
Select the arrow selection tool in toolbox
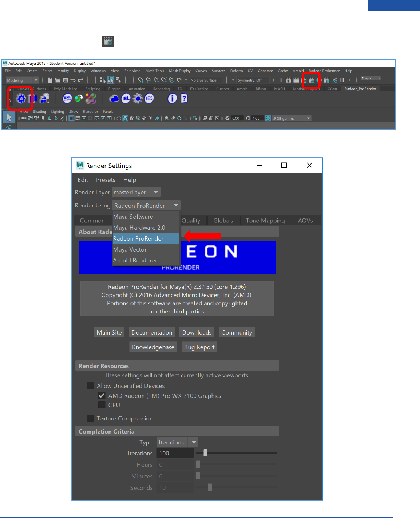tap(9, 117)
